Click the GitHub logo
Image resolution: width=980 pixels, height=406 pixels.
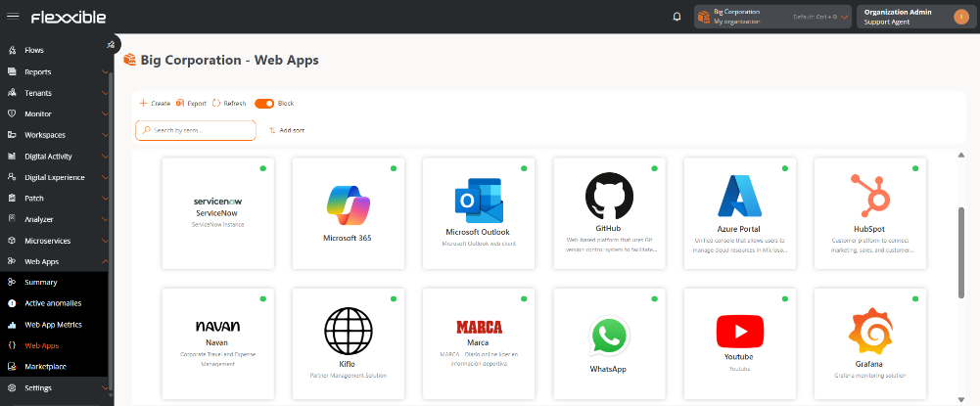(609, 196)
